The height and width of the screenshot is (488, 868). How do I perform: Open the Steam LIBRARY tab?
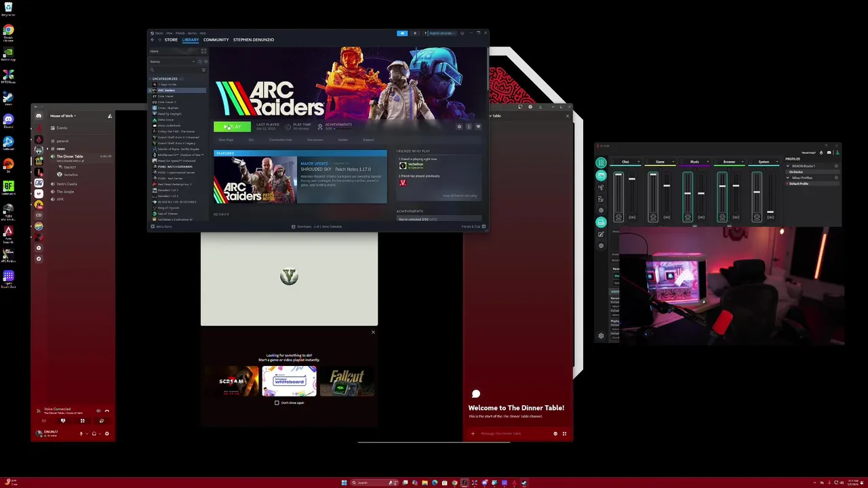[x=191, y=39]
